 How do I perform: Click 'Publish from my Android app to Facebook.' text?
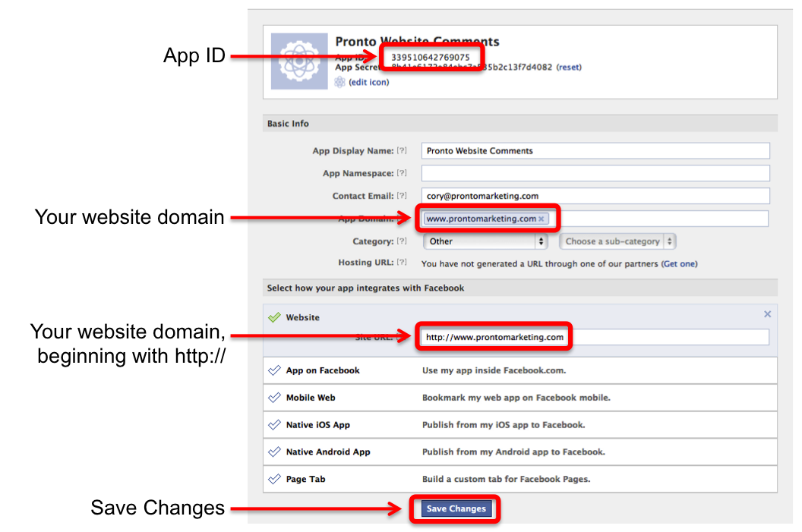pyautogui.click(x=513, y=452)
